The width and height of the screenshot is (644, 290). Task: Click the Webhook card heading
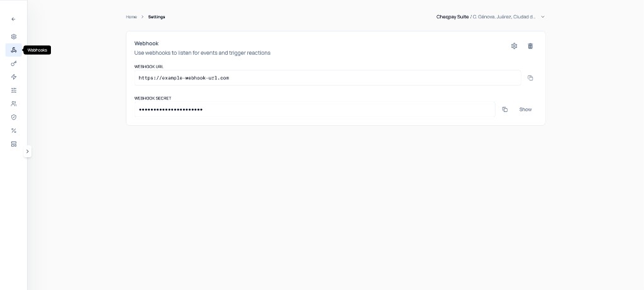click(x=146, y=43)
